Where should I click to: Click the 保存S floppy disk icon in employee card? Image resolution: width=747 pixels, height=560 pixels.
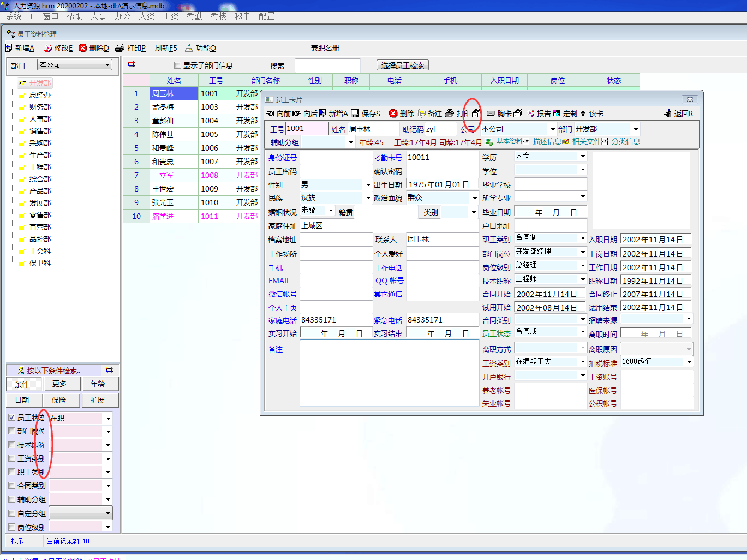355,114
